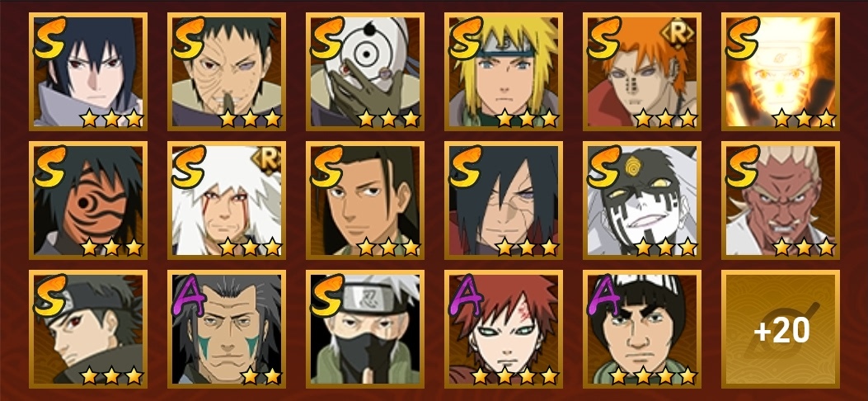Choose the black-and-white face-painted character card
868x401 pixels.
pyautogui.click(x=641, y=200)
